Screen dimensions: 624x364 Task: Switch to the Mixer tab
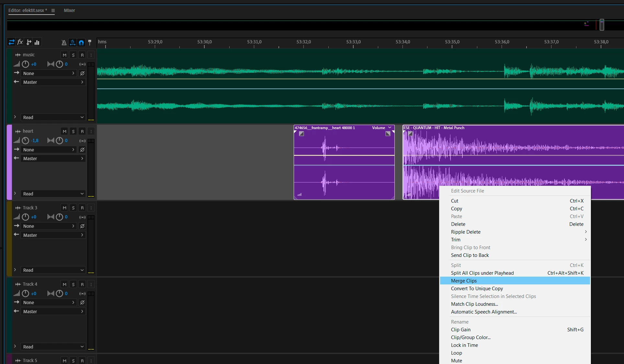tap(69, 10)
